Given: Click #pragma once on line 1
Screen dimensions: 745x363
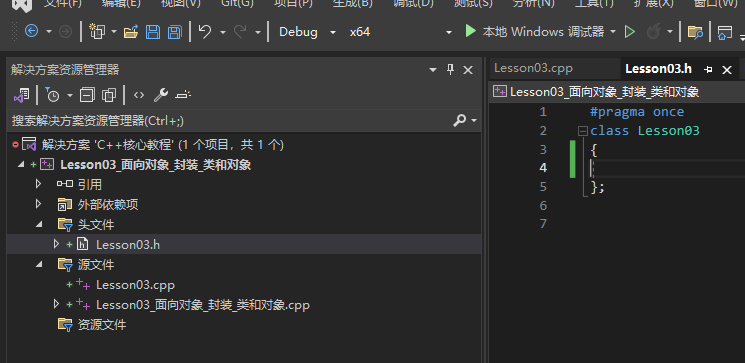Looking at the screenshot, I should (637, 112).
